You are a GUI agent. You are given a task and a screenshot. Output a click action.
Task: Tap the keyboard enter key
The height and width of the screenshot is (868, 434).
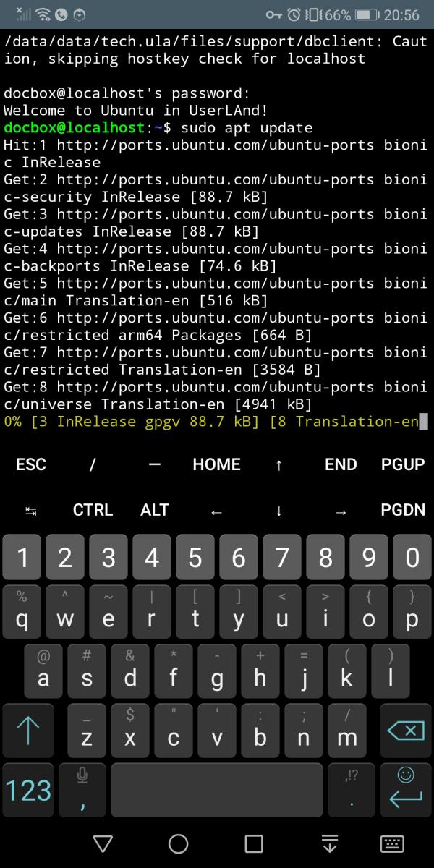click(x=405, y=790)
